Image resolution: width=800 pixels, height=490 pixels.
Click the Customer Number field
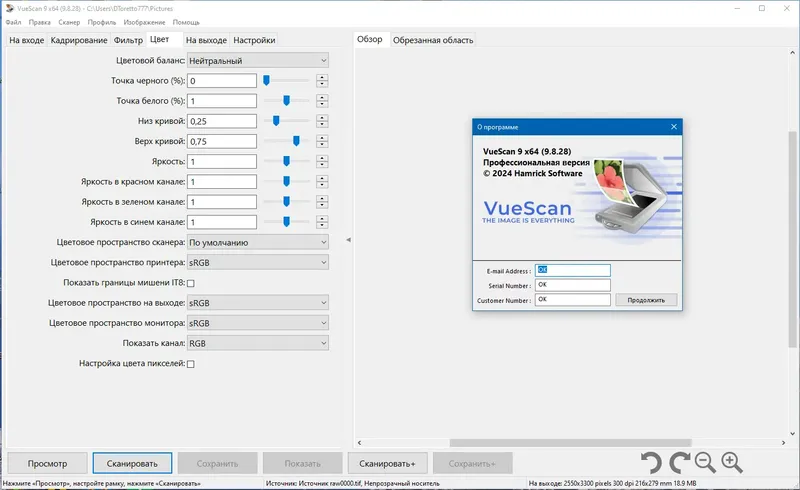tap(572, 300)
